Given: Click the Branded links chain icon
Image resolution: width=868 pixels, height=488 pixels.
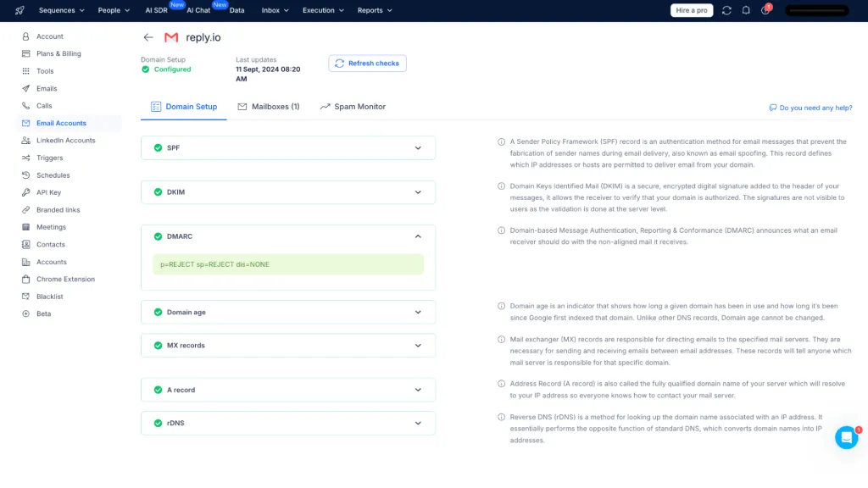Looking at the screenshot, I should (x=25, y=210).
